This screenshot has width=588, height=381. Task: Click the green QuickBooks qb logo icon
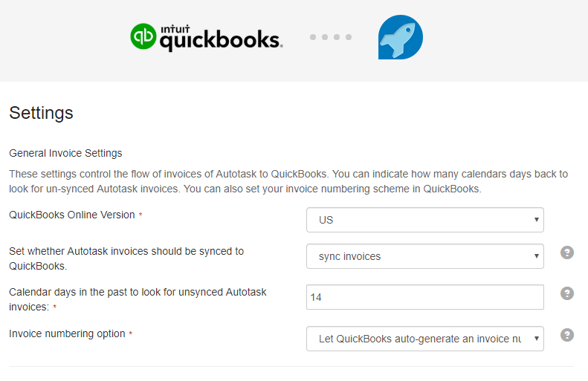point(143,36)
